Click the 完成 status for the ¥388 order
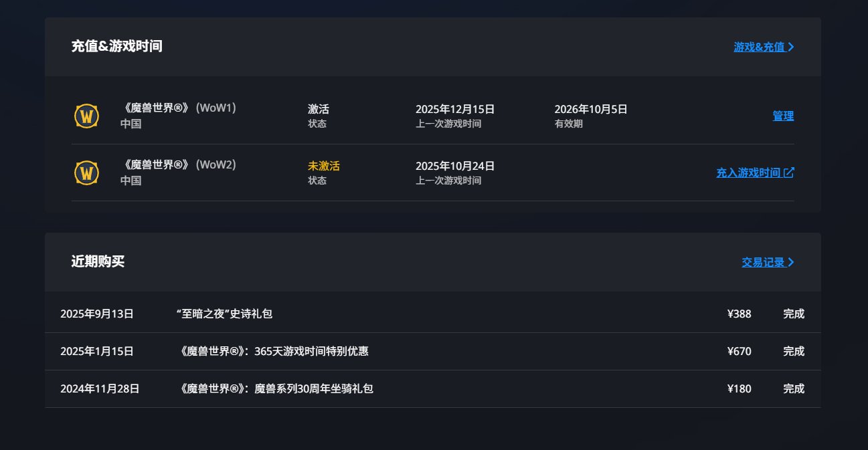 point(794,314)
